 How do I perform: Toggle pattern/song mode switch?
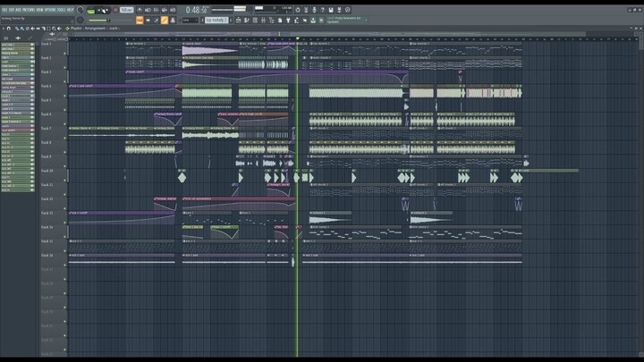pos(91,12)
